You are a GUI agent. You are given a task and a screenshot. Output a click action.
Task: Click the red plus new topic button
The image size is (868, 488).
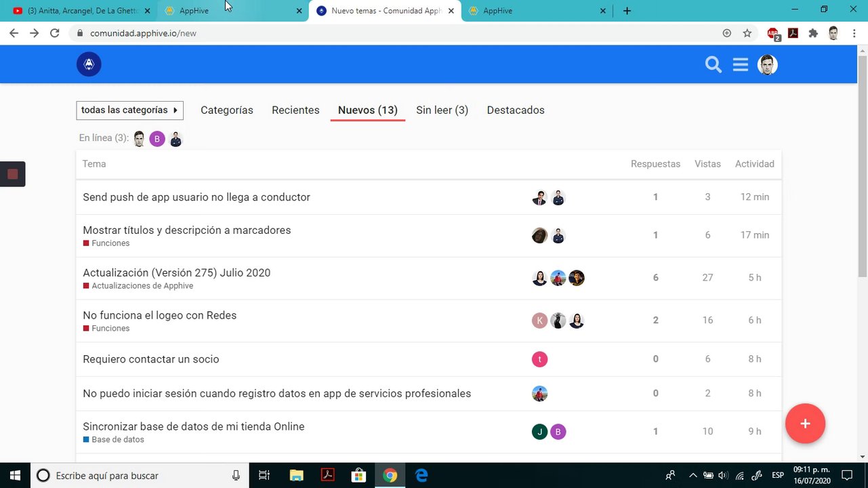pos(805,424)
